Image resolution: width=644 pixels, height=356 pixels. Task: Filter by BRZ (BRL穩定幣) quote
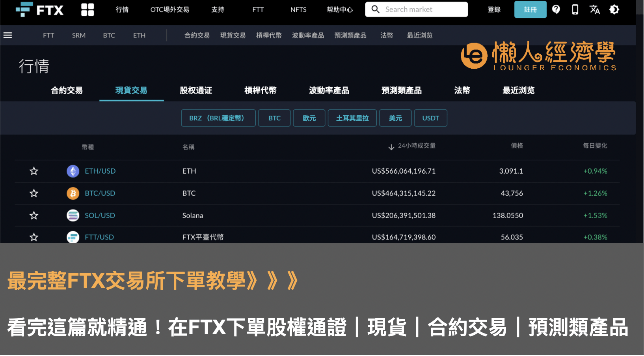218,118
